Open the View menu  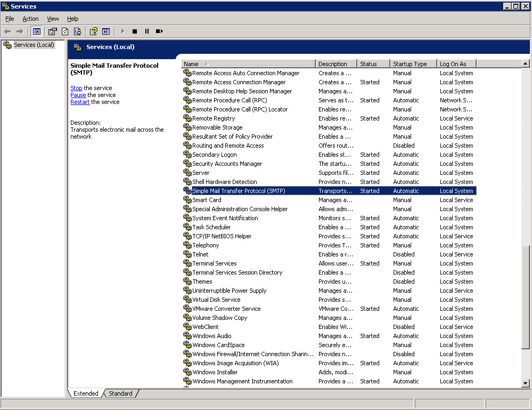click(x=53, y=19)
